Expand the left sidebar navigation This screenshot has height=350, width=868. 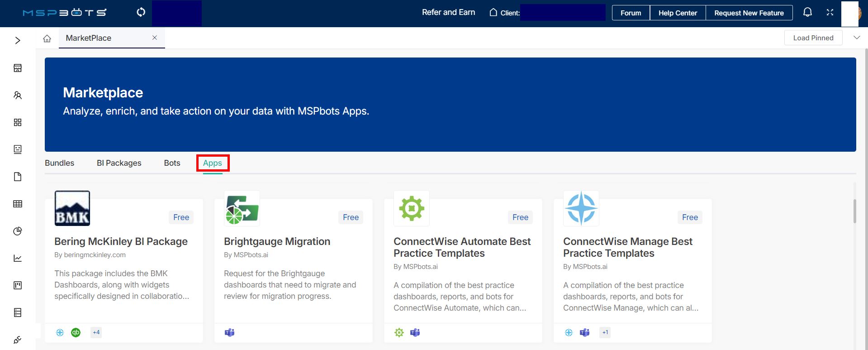(x=18, y=40)
